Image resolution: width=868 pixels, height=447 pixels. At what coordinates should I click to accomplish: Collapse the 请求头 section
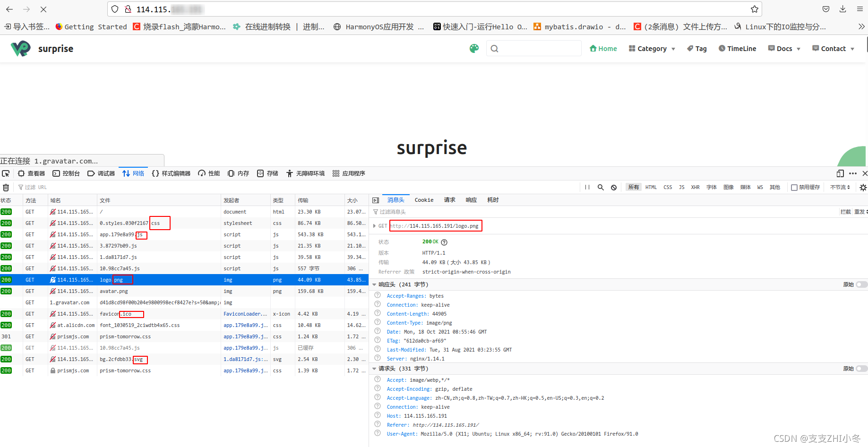(x=374, y=369)
